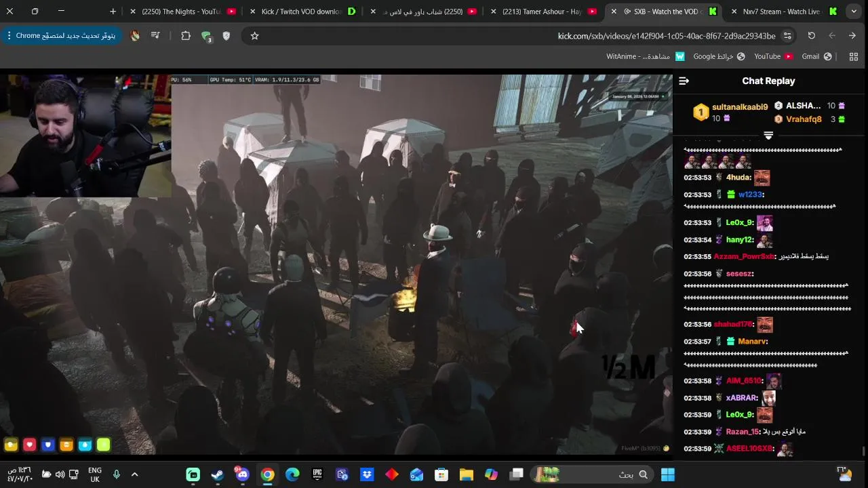Open Discord from the taskbar

[242, 474]
